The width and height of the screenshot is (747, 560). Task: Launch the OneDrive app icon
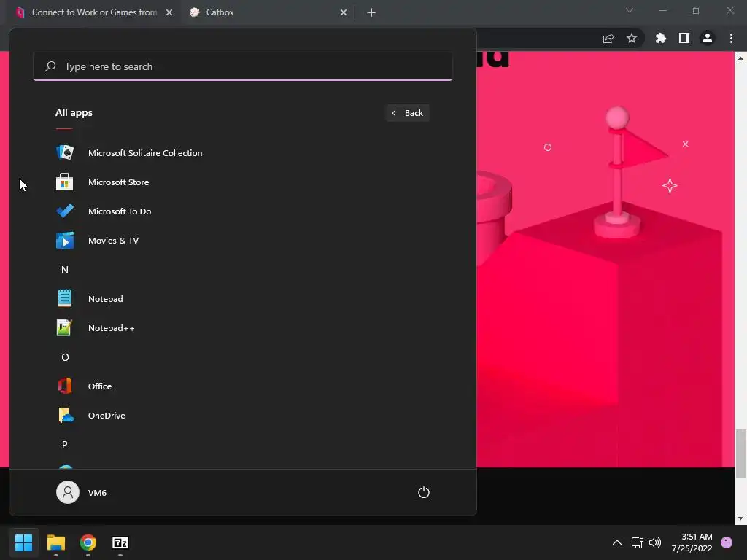66,415
